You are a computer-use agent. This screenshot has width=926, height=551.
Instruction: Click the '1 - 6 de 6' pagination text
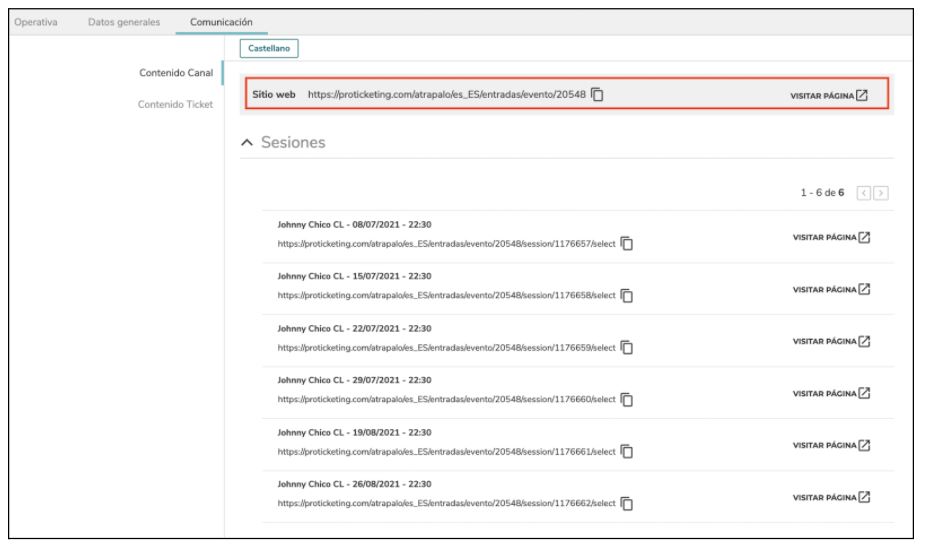click(822, 193)
